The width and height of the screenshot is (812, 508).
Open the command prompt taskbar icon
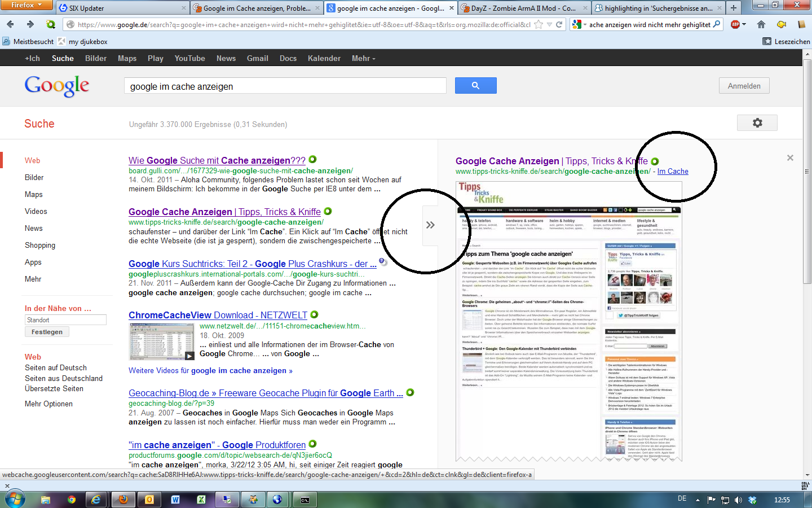point(305,500)
